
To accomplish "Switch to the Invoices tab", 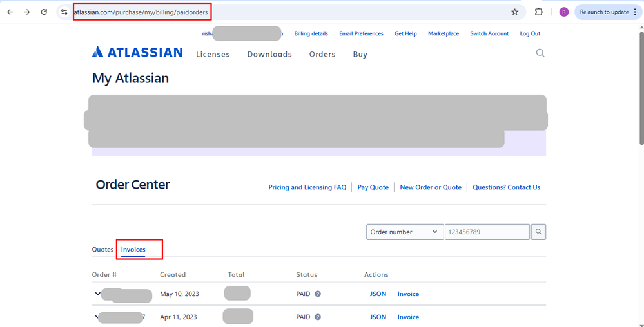I will [133, 250].
